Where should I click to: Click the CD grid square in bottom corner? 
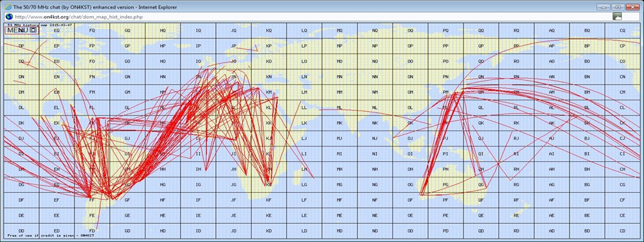[623, 231]
